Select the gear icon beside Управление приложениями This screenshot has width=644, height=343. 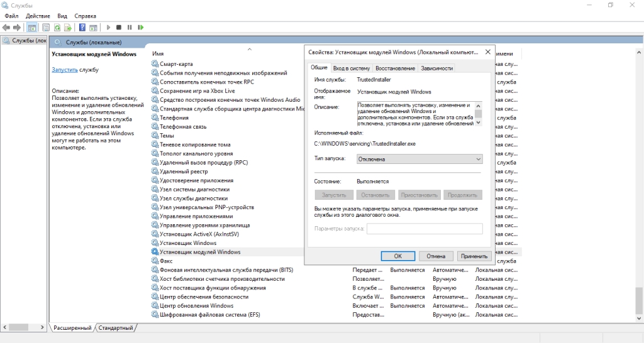155,216
